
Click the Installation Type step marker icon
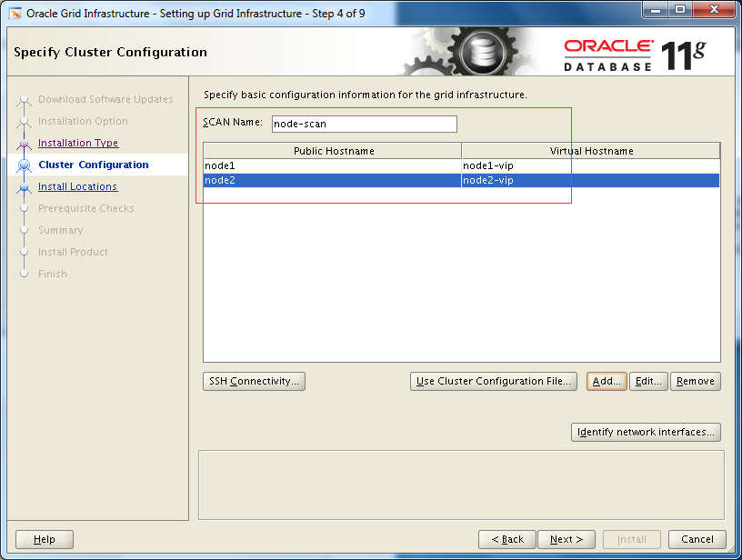click(24, 143)
